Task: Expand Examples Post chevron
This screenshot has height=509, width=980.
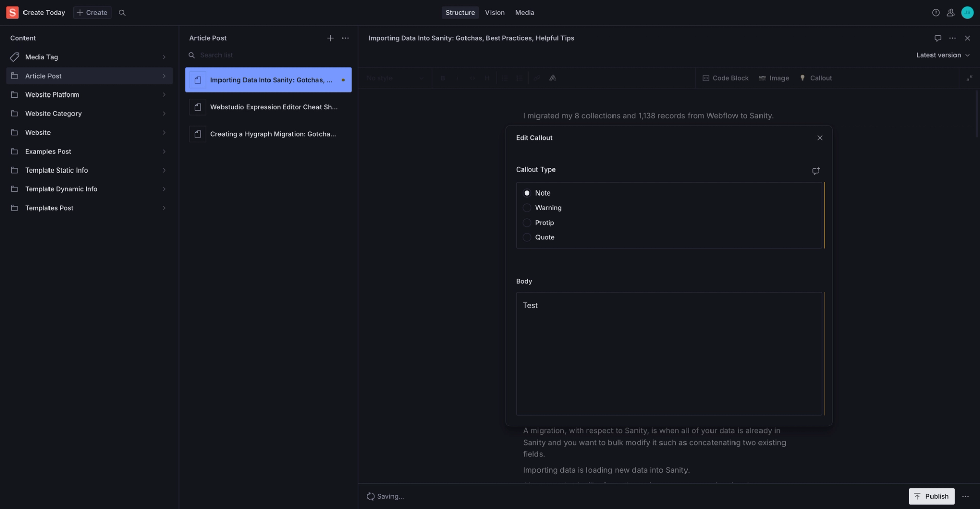Action: tap(164, 152)
